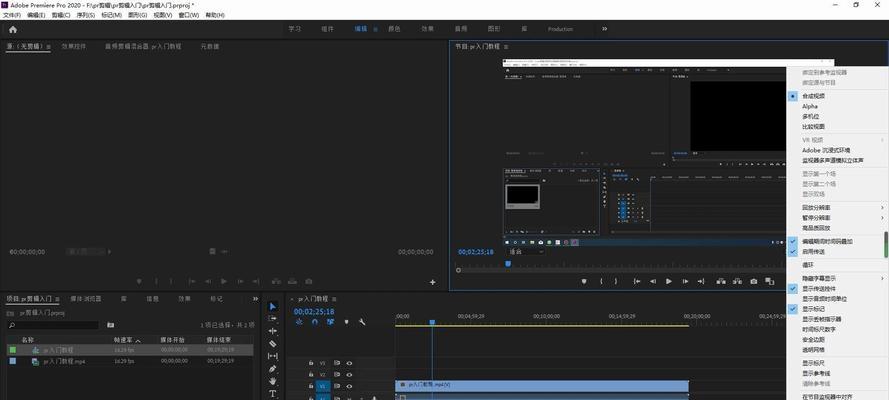Open the 文件(F) menu
The image size is (889, 400).
pos(12,15)
